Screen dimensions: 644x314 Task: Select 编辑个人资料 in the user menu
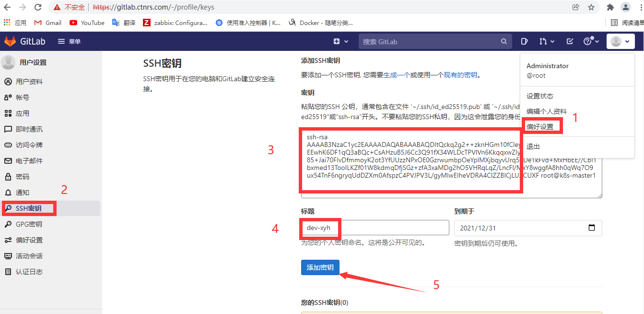click(x=547, y=111)
